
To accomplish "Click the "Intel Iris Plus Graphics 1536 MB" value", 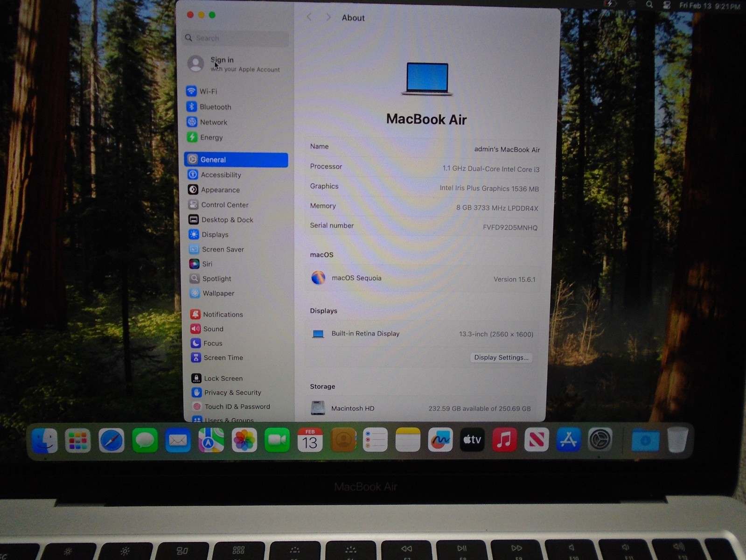I will 489,189.
